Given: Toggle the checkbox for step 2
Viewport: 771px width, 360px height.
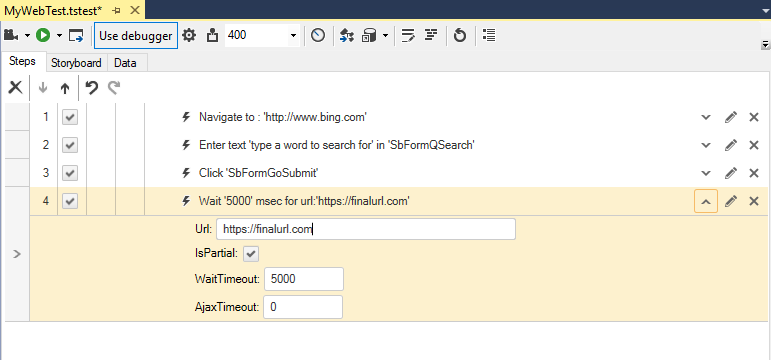Looking at the screenshot, I should pyautogui.click(x=70, y=145).
